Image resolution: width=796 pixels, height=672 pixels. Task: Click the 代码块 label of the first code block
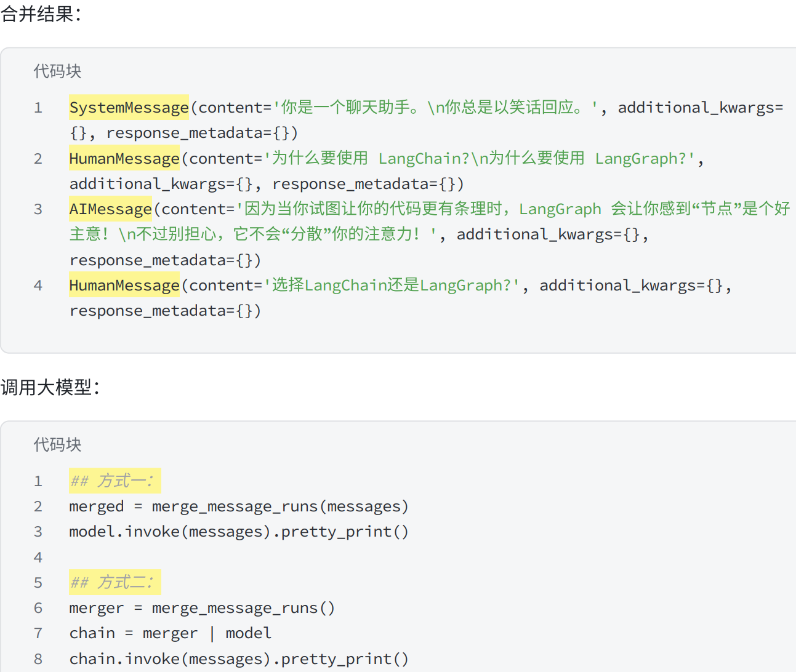(57, 71)
